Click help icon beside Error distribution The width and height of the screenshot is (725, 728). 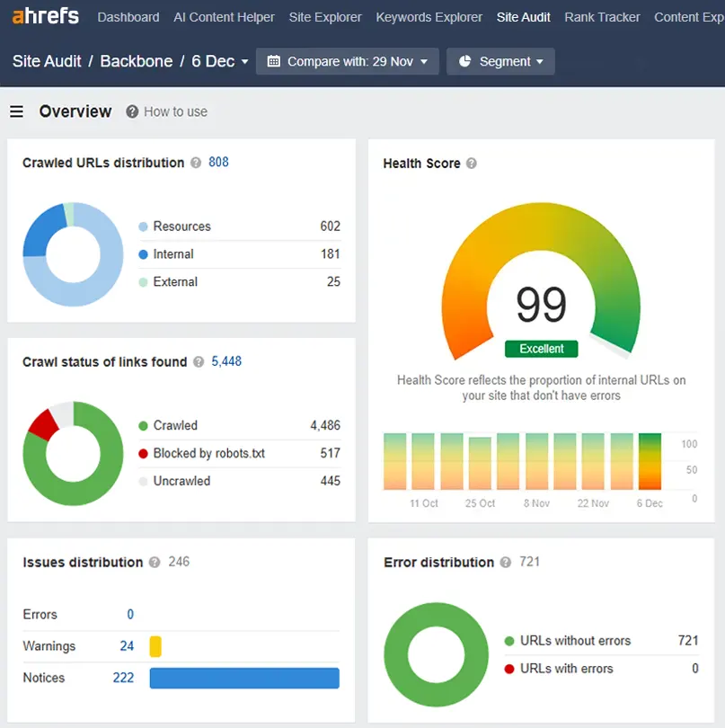coord(506,563)
